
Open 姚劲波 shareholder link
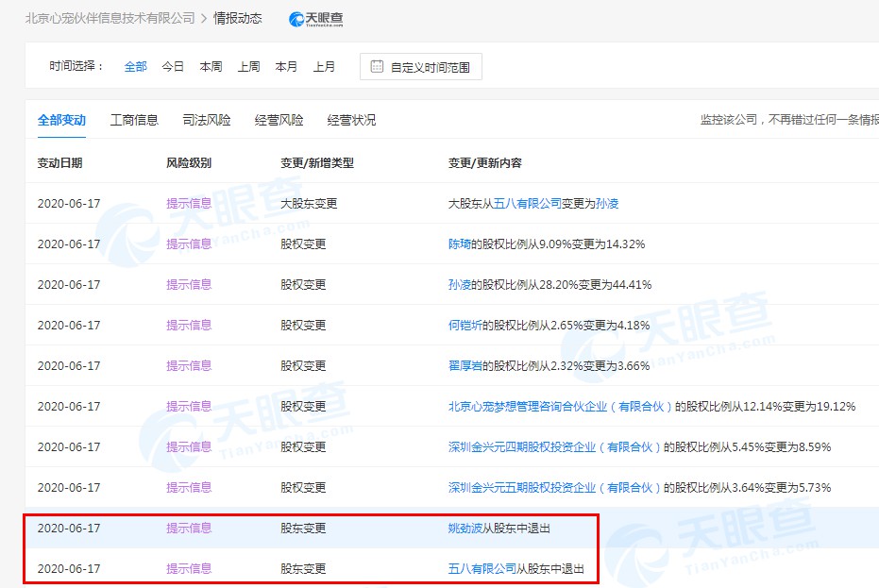(x=465, y=528)
